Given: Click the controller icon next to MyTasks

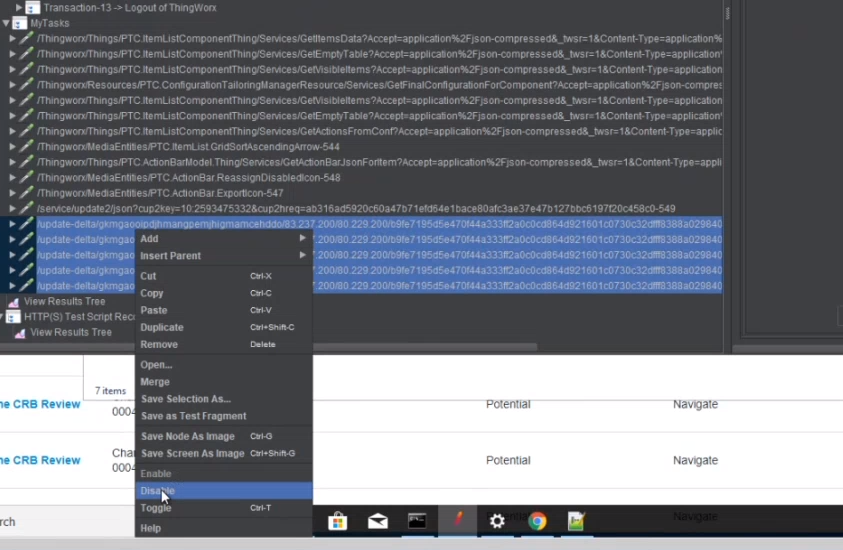Looking at the screenshot, I should (20, 23).
